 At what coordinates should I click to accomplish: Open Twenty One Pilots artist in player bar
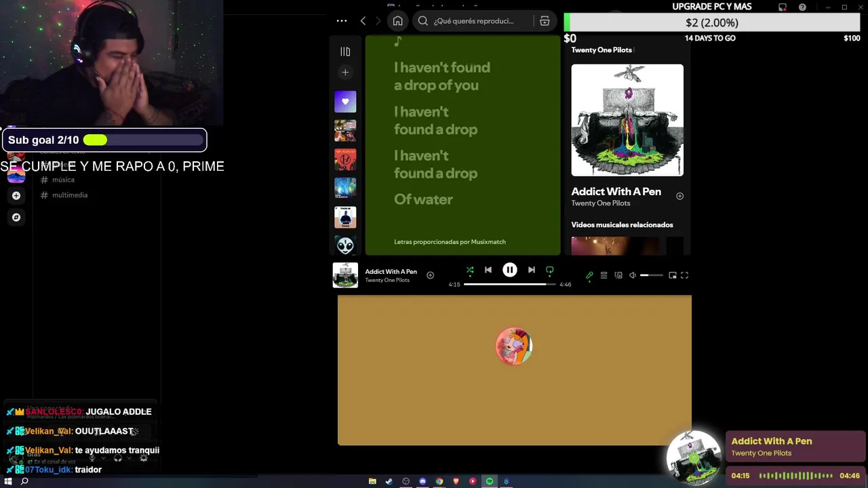[x=387, y=280]
